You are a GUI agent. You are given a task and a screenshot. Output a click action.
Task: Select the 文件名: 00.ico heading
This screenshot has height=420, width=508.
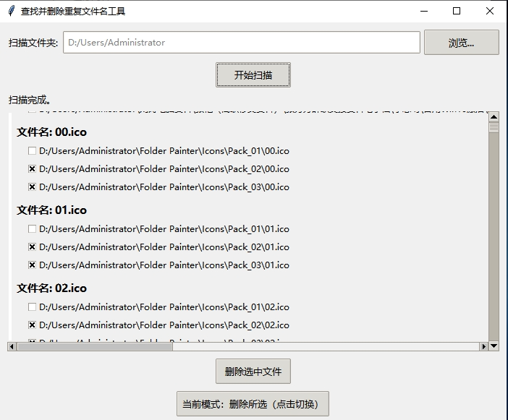[52, 132]
